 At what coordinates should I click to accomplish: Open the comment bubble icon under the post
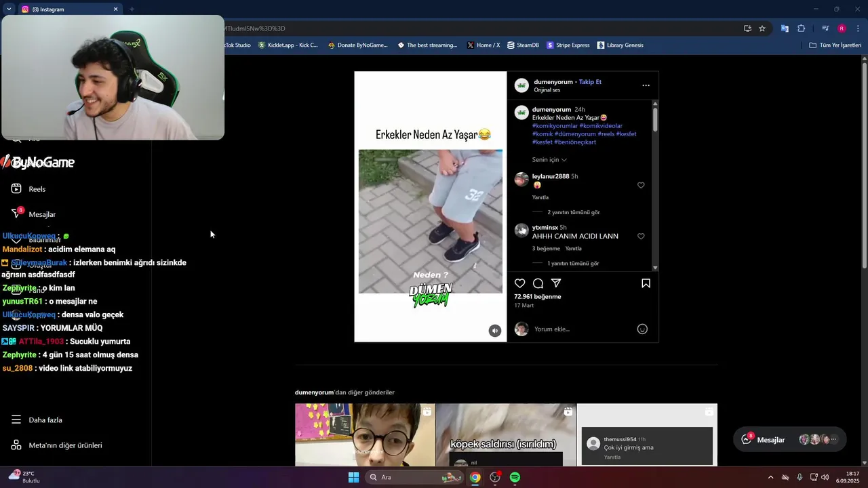[x=538, y=283]
